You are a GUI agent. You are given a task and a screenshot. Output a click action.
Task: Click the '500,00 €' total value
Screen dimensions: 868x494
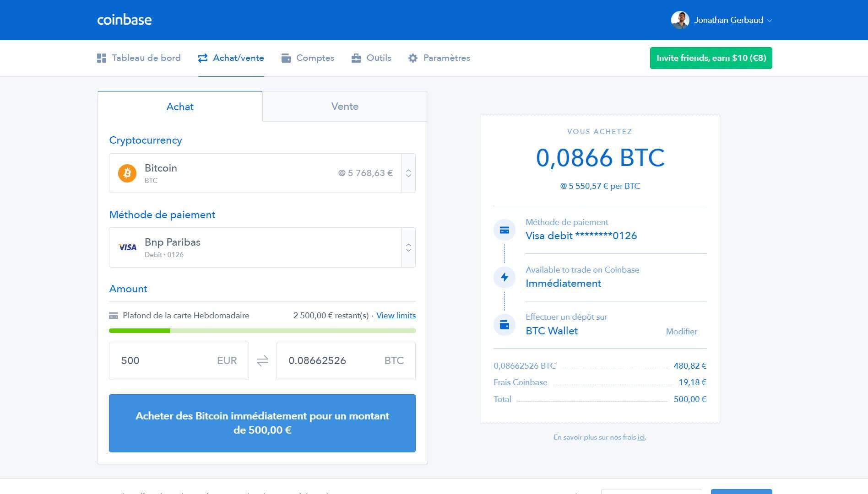click(x=690, y=399)
